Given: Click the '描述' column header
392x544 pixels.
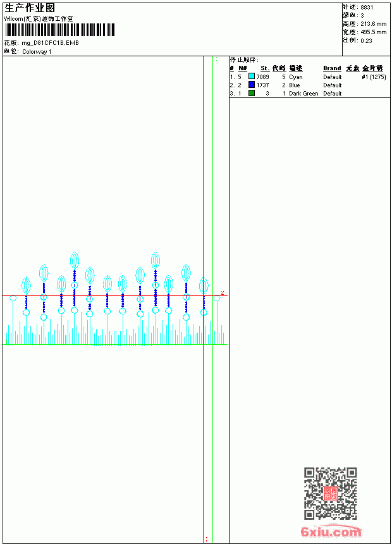Looking at the screenshot, I should 296,68.
